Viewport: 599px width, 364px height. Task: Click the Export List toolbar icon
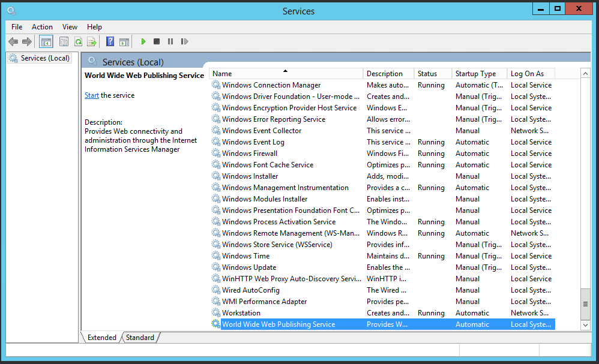coord(92,41)
